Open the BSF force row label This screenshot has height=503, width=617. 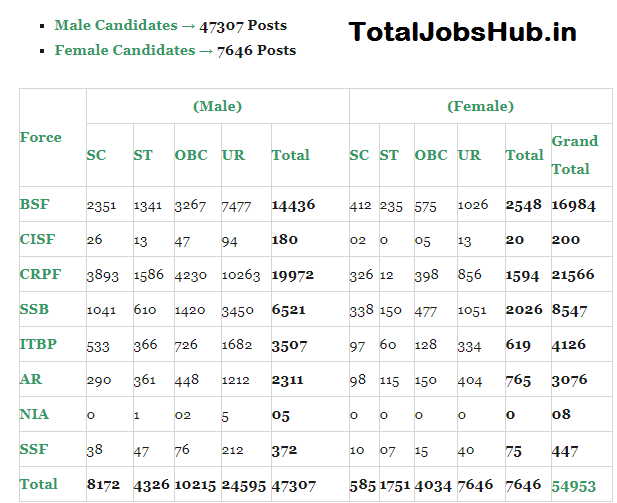pyautogui.click(x=34, y=204)
